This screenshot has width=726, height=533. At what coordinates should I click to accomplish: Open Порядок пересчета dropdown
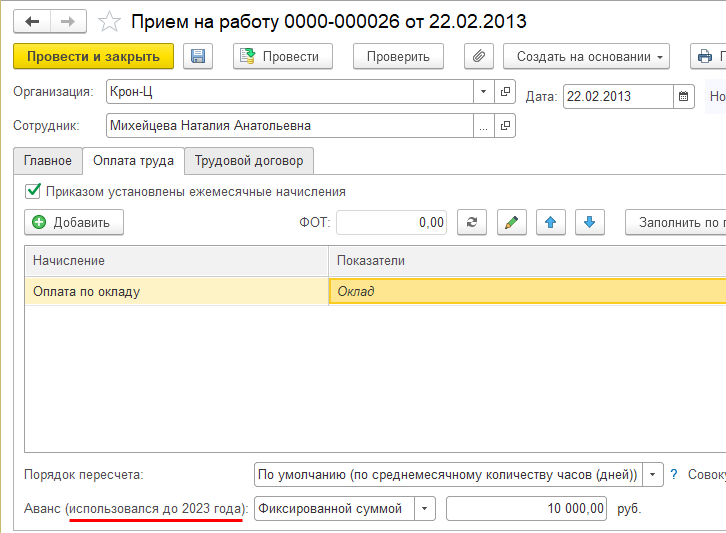(652, 474)
